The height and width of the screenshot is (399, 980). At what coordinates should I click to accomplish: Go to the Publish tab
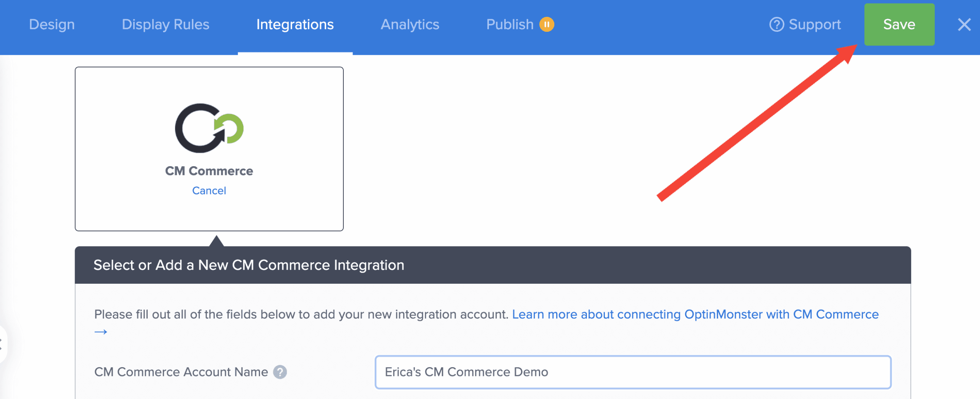pos(510,25)
